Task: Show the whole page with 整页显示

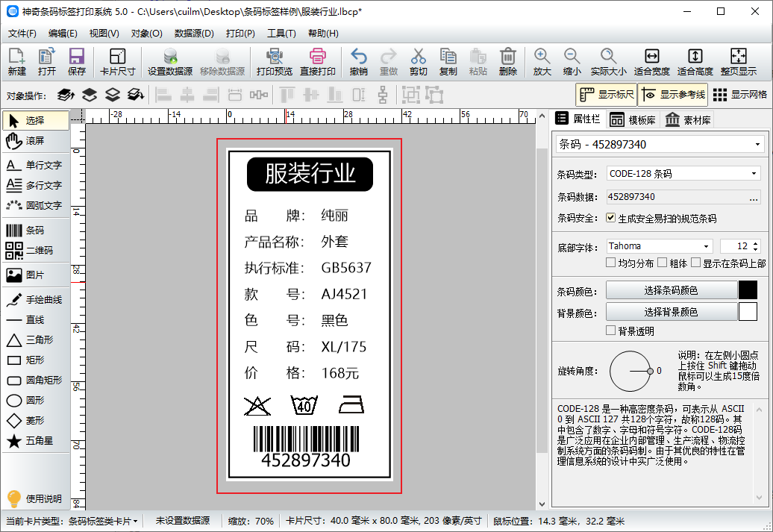Action: (738, 62)
